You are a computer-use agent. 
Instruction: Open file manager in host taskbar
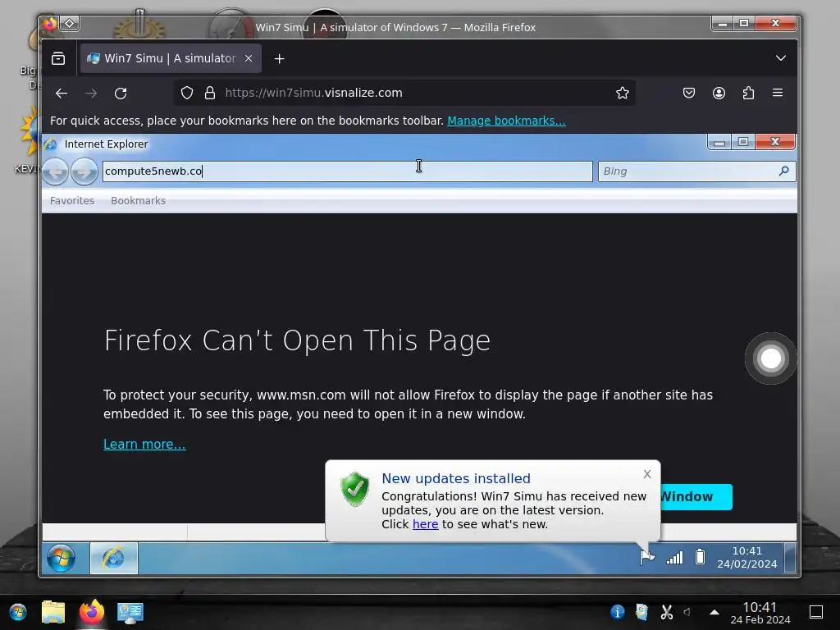53,612
